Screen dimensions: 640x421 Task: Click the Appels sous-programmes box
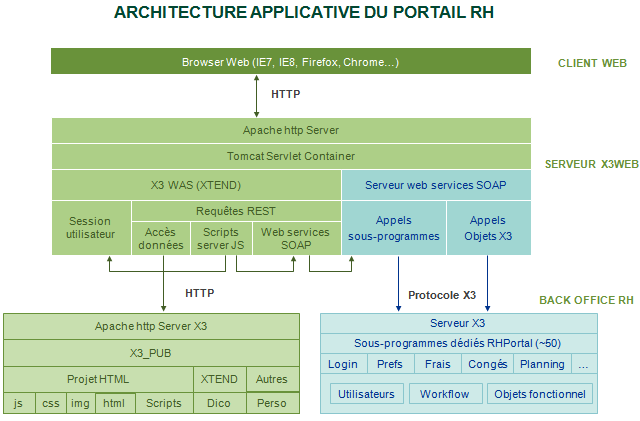click(393, 228)
